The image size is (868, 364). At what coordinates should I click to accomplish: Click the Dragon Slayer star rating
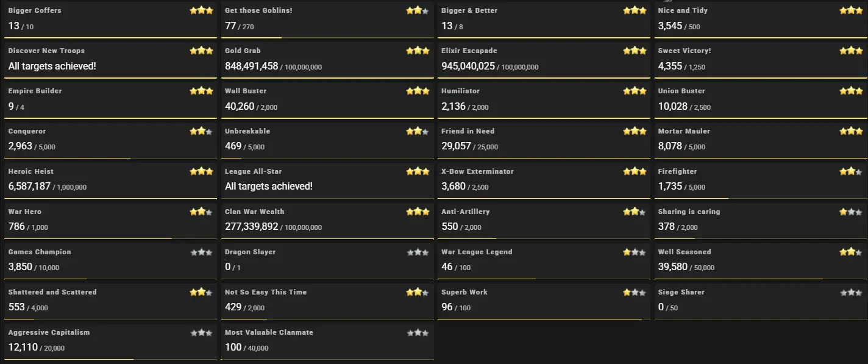[x=418, y=252]
